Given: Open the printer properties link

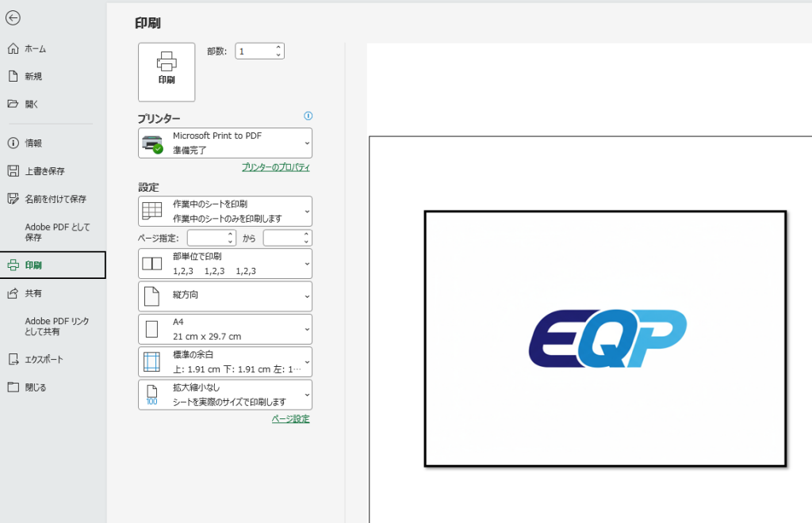Looking at the screenshot, I should coord(275,168).
